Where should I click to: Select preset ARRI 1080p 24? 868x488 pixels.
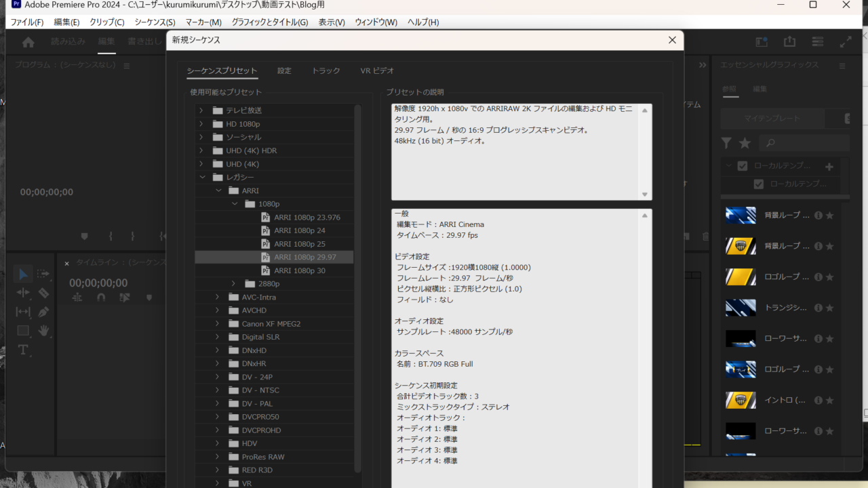click(300, 230)
